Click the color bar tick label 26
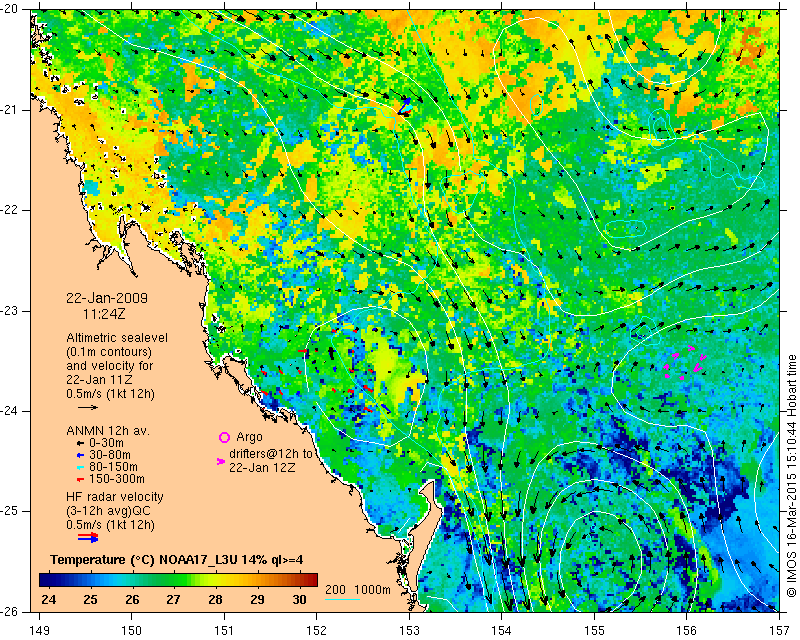This screenshot has height=640, width=800. (132, 599)
